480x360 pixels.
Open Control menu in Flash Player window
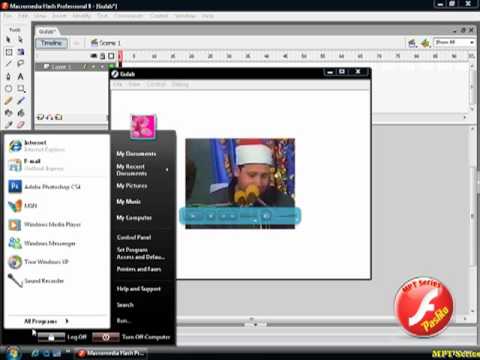[156, 84]
